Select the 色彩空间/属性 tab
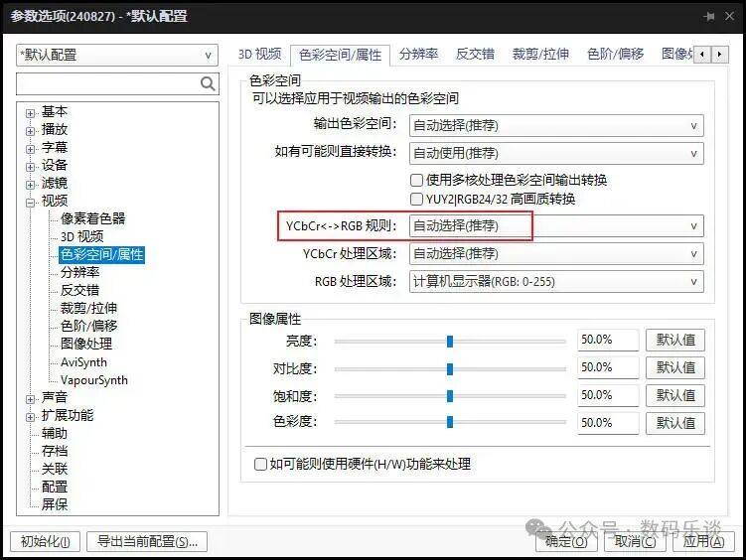Image resolution: width=746 pixels, height=560 pixels. 340,56
